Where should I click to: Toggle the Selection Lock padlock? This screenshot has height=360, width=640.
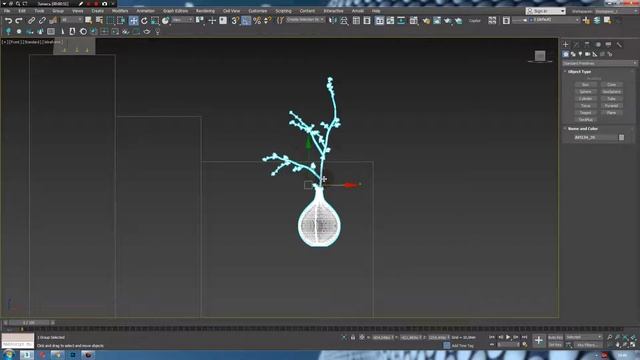click(353, 338)
